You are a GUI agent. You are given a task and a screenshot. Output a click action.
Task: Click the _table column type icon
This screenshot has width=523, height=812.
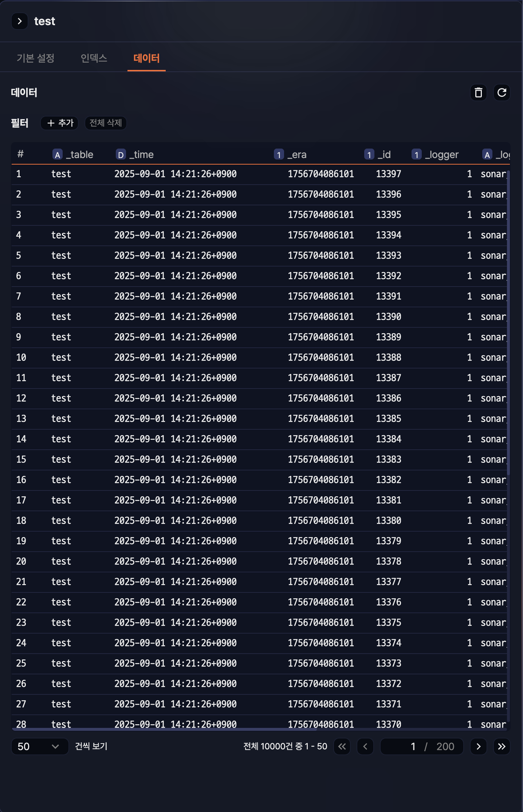click(x=57, y=155)
